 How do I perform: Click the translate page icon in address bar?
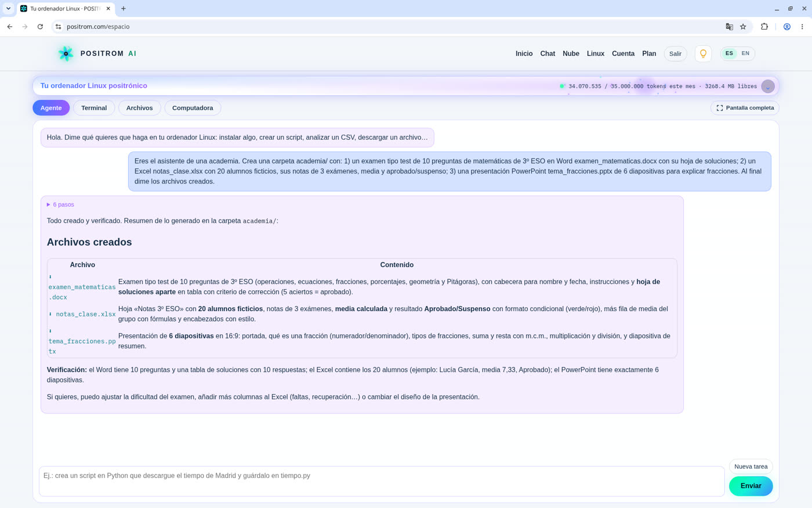click(729, 27)
